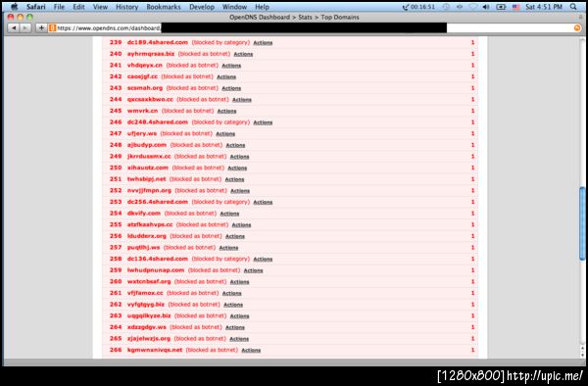Open the Help menu

pyautogui.click(x=262, y=7)
